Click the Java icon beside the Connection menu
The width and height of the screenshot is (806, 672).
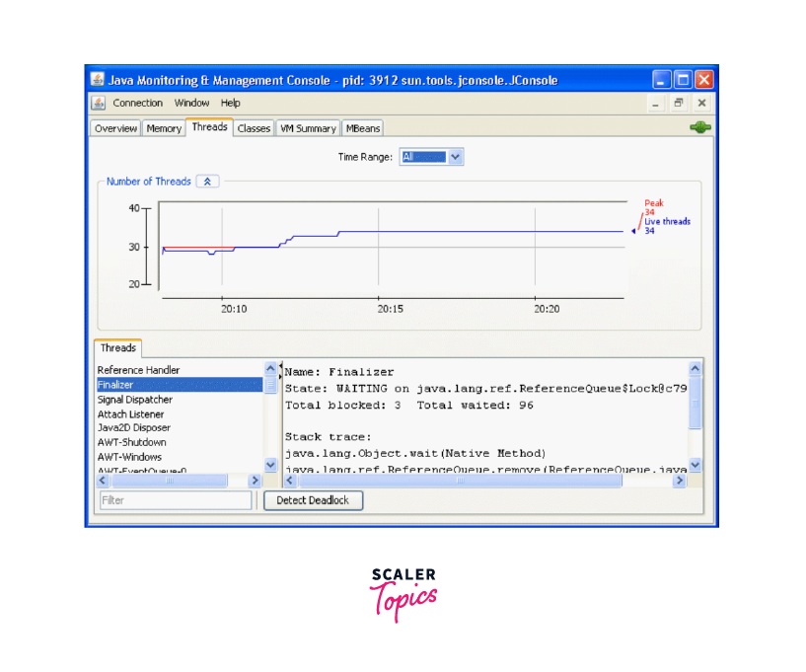tap(99, 103)
